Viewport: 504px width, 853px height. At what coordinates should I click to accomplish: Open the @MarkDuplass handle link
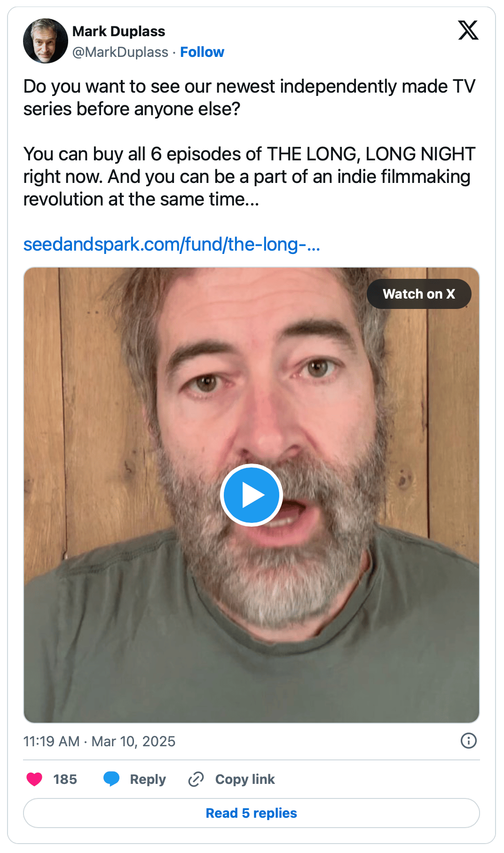coord(120,52)
